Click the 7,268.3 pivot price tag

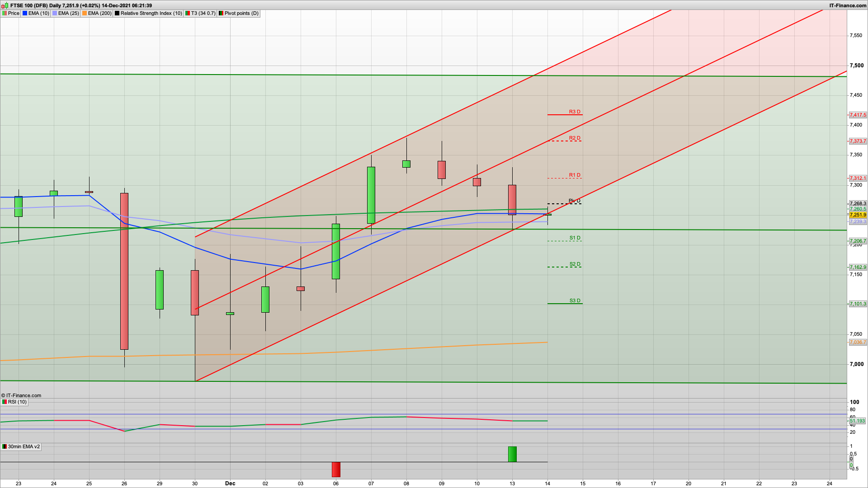[x=858, y=203]
